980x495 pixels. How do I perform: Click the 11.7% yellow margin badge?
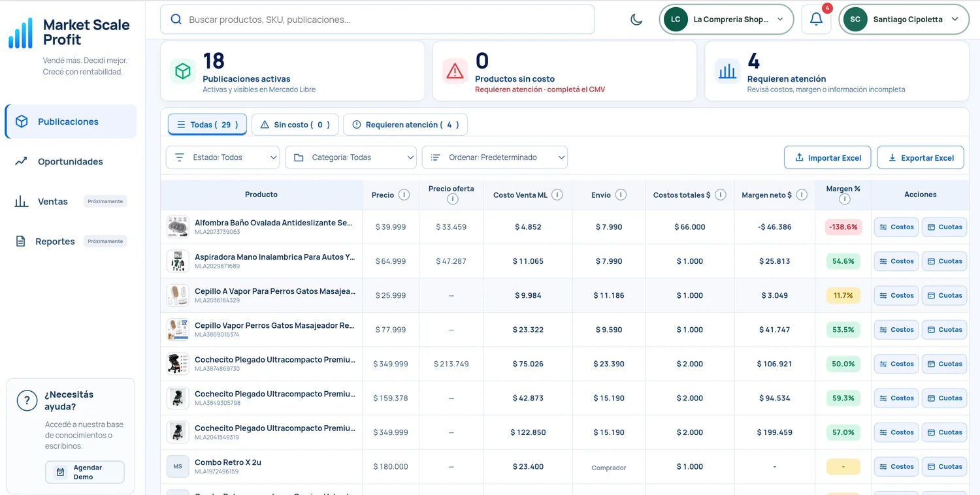(x=843, y=295)
